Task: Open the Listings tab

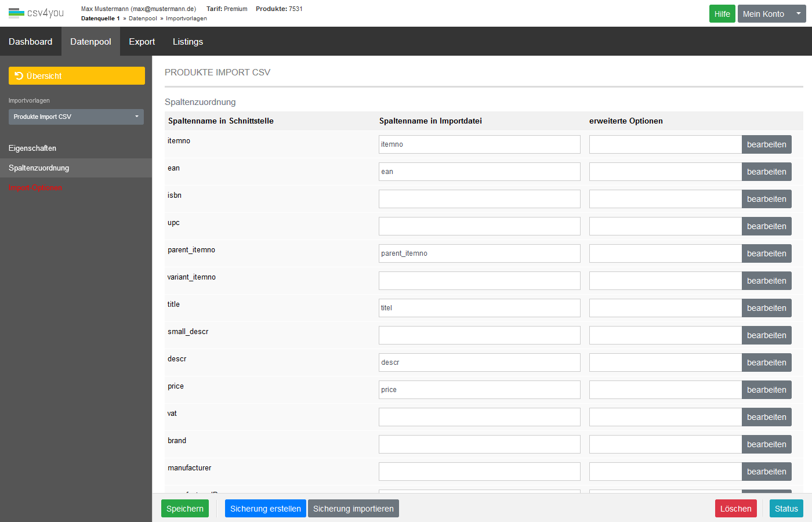Action: [187, 42]
